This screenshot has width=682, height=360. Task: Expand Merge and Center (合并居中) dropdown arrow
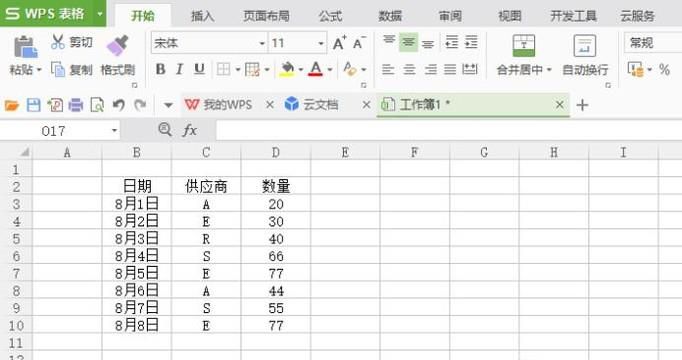(x=549, y=70)
